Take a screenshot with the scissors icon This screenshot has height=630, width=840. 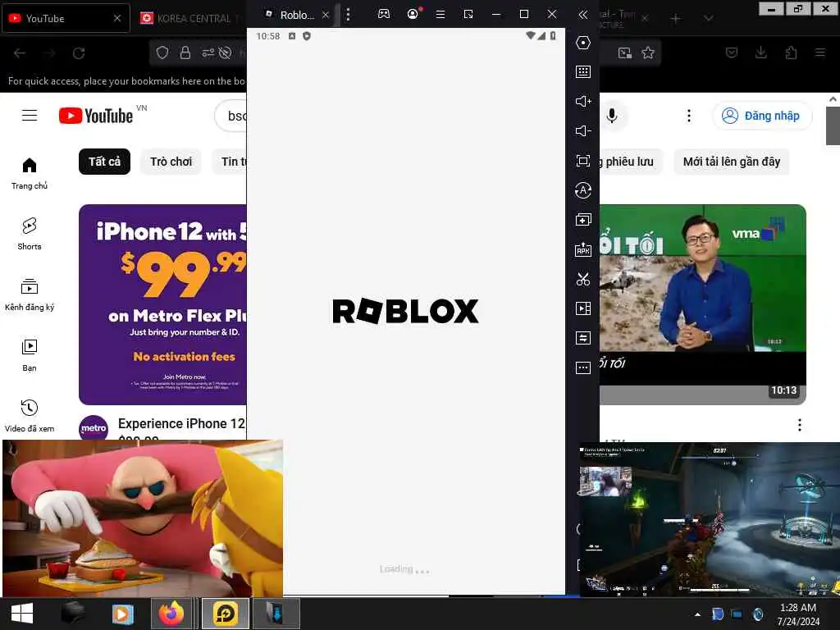[583, 279]
